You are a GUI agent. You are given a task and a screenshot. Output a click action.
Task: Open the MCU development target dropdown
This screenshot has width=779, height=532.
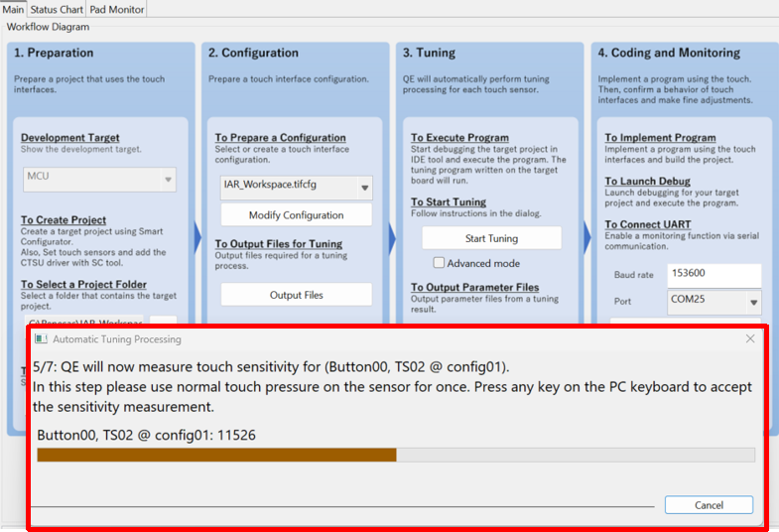(x=168, y=181)
